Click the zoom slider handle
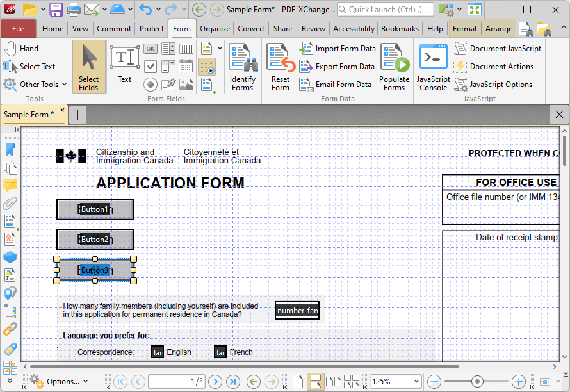 [477, 382]
